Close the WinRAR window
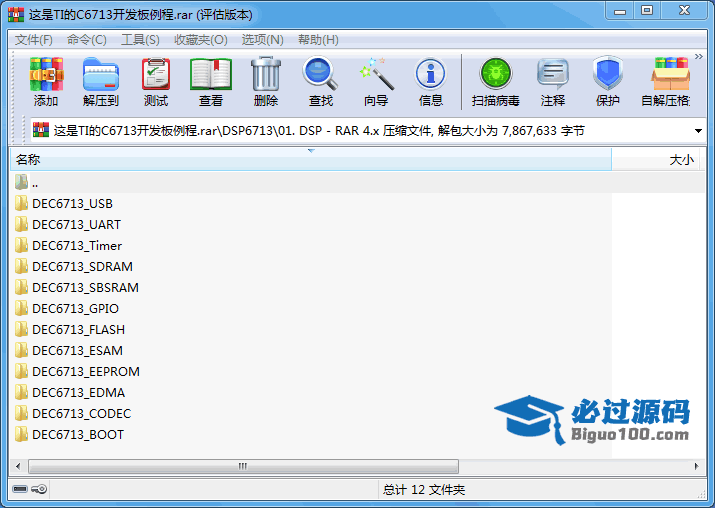Screen dimensions: 715x508 pyautogui.click(x=684, y=11)
